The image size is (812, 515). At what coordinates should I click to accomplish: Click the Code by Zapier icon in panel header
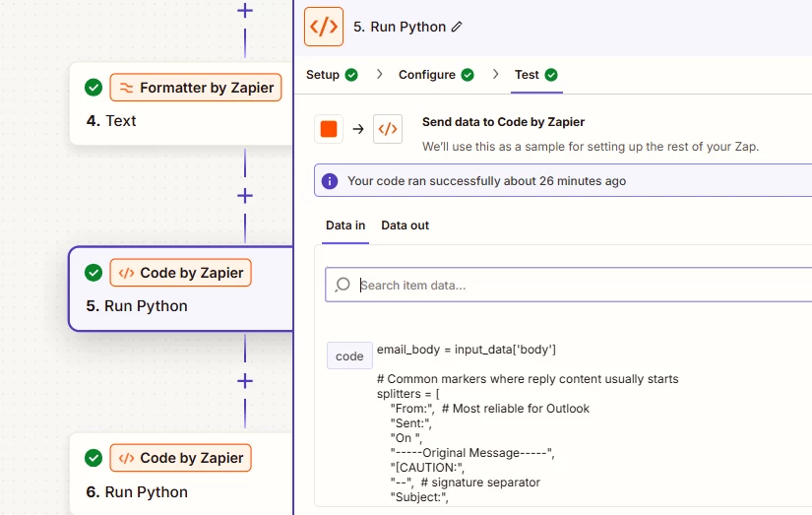[324, 27]
